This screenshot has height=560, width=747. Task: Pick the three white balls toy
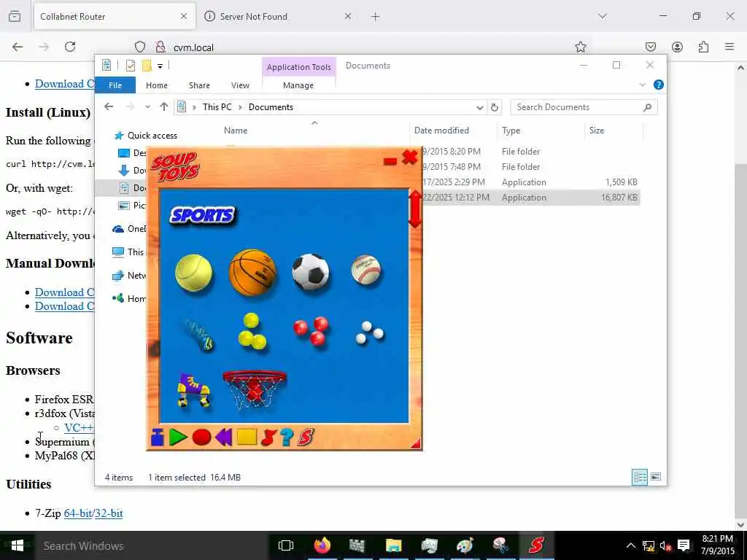(x=370, y=332)
